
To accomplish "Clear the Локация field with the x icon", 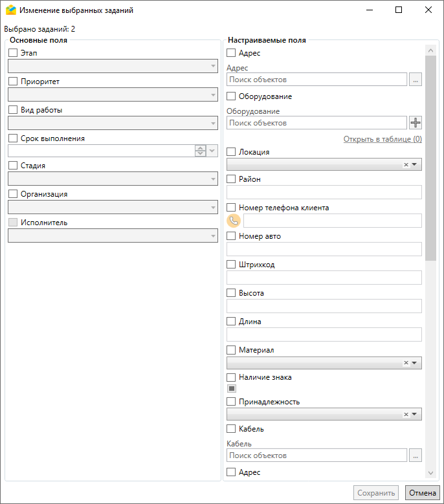I will point(406,165).
